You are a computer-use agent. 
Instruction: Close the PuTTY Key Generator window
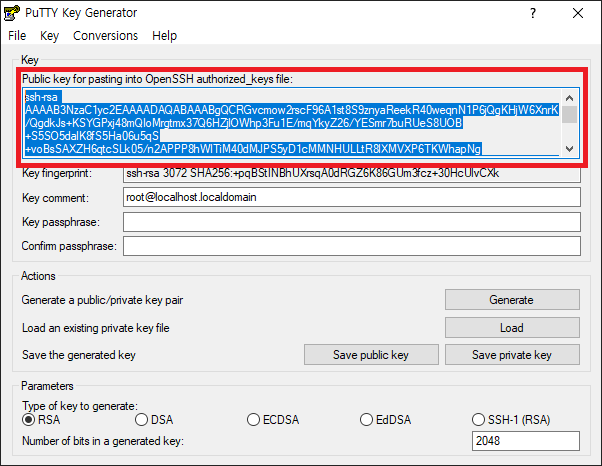point(578,13)
